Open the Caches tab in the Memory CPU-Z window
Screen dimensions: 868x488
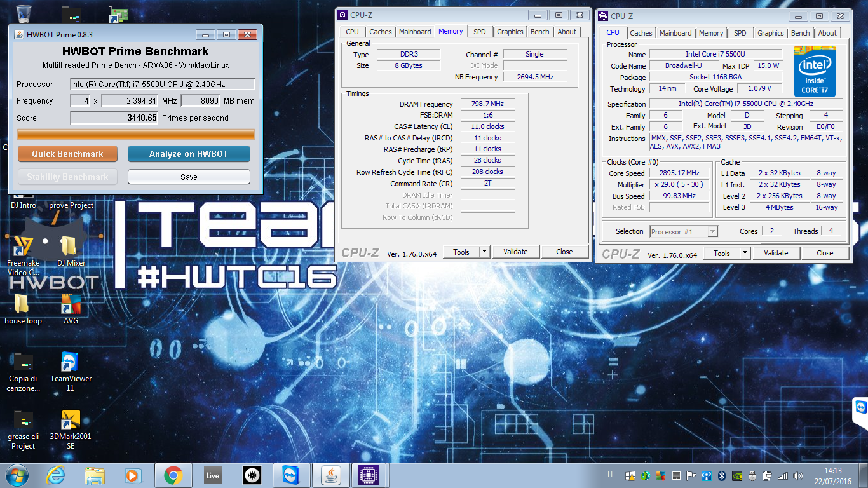coord(381,32)
